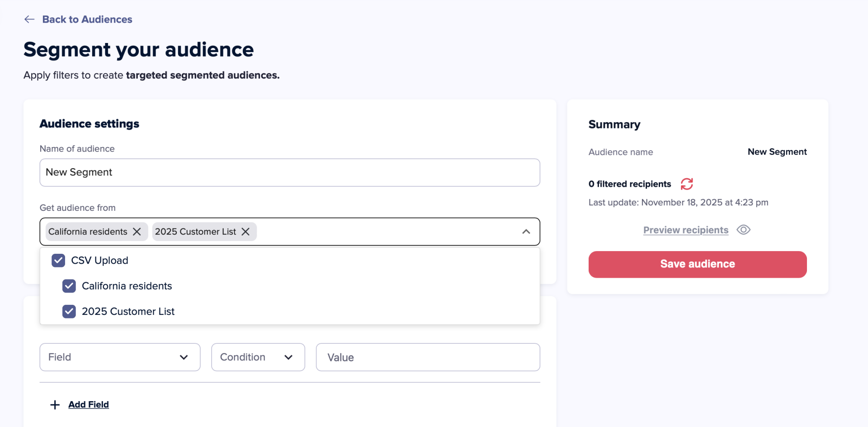
Task: Uncheck the California residents checkbox
Action: (x=69, y=286)
